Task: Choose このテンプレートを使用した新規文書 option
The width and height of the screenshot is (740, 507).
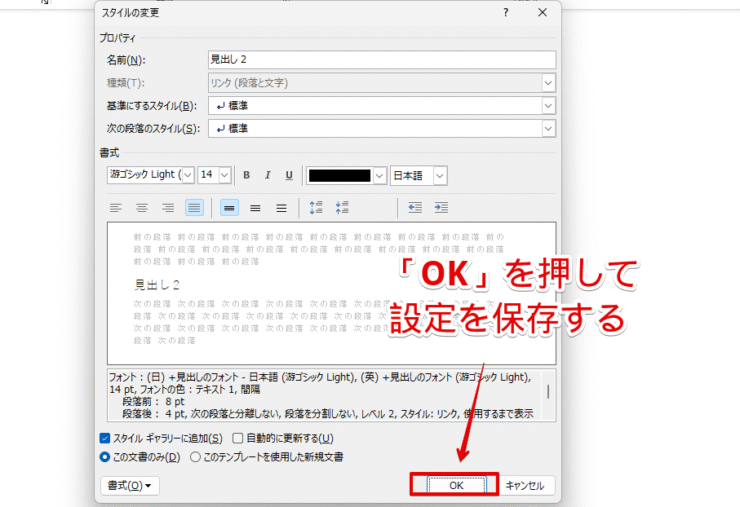Action: pos(195,457)
